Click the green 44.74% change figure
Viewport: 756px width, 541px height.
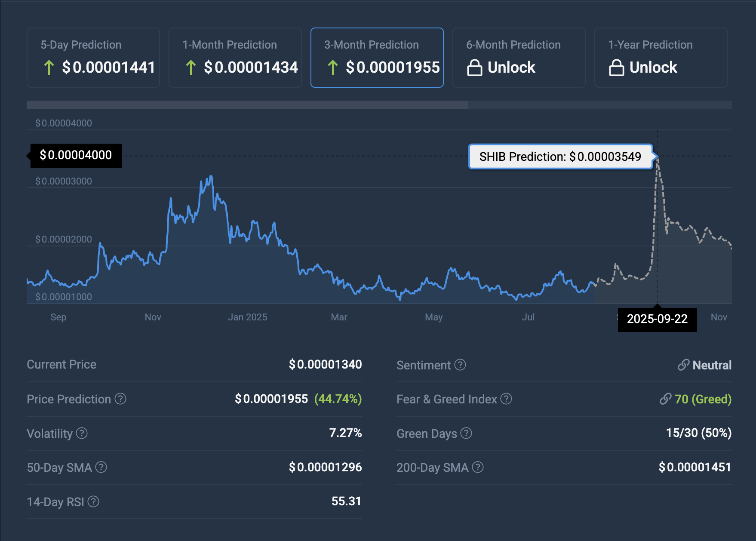tap(338, 399)
